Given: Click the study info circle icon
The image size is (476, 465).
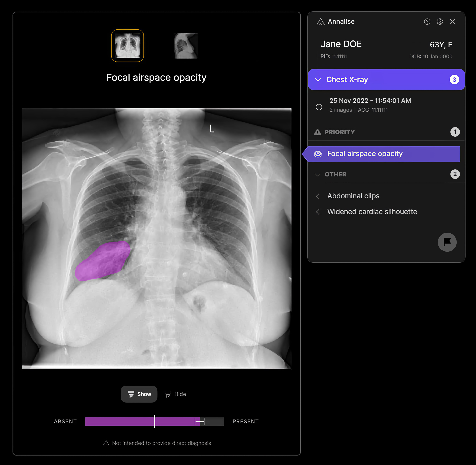Looking at the screenshot, I should 319,107.
